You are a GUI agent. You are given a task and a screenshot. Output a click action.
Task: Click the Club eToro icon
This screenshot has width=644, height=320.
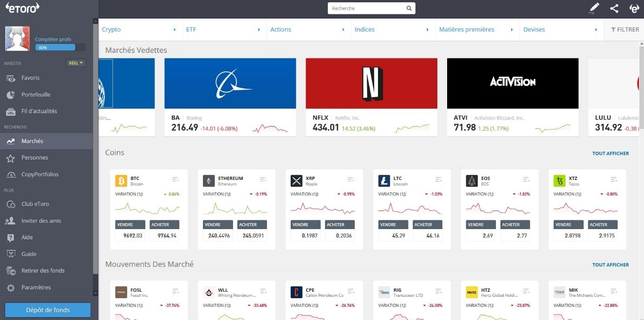[13, 204]
